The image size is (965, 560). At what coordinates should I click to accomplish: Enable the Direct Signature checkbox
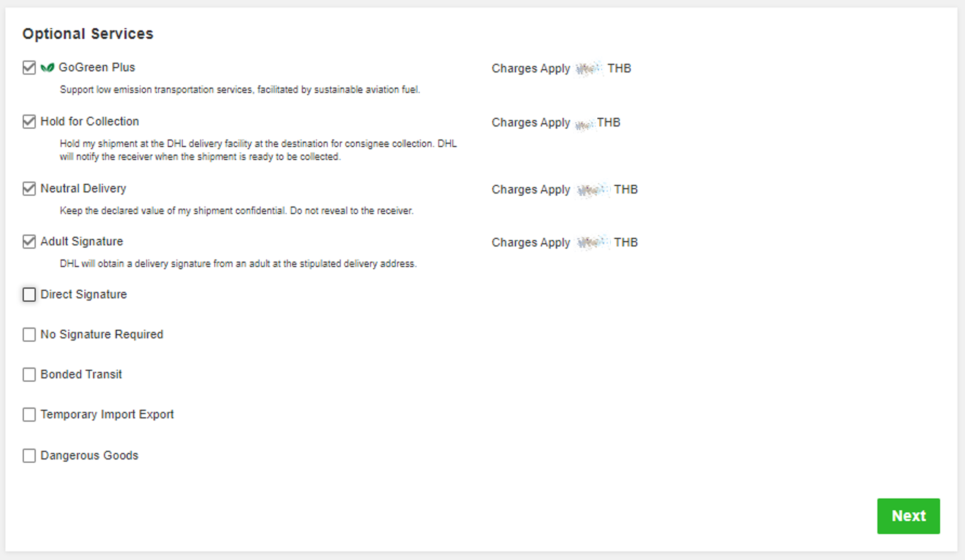[29, 295]
